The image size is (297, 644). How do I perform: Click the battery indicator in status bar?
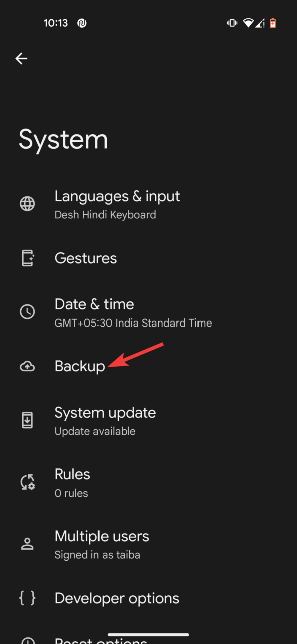click(x=273, y=22)
